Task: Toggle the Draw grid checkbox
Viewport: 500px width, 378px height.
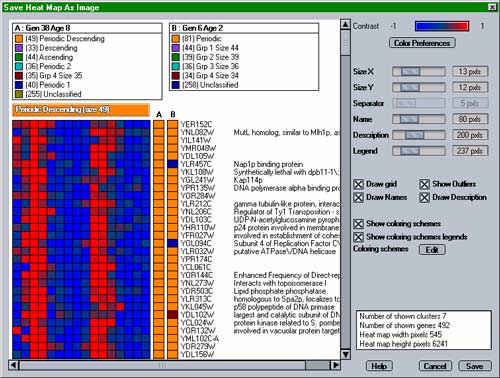Action: click(358, 184)
